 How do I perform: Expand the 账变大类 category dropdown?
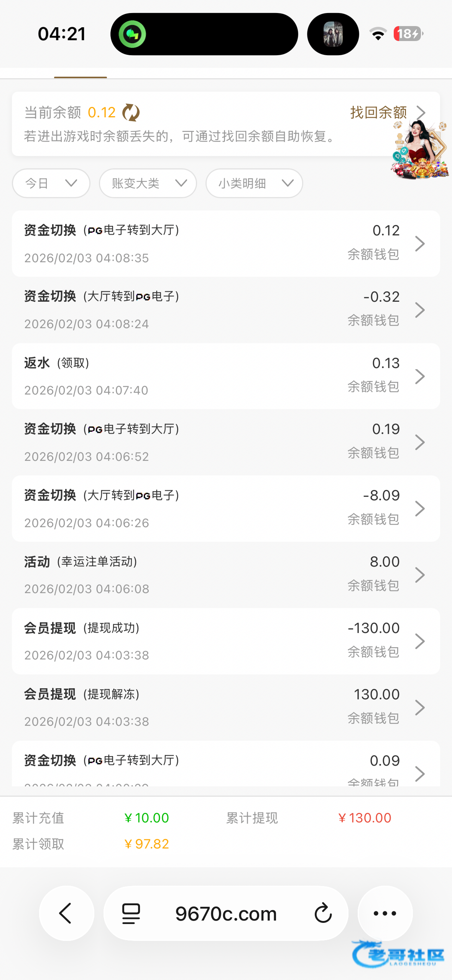click(x=148, y=183)
